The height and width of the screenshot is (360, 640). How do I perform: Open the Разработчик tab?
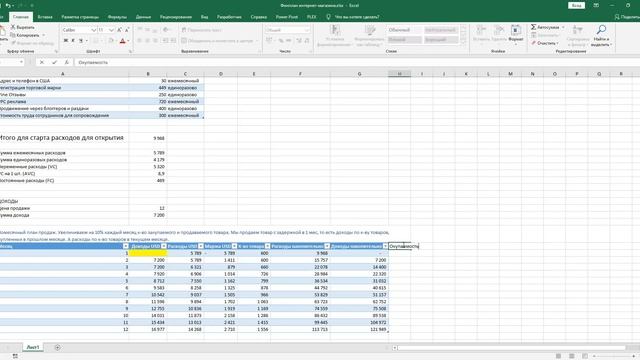click(x=229, y=17)
